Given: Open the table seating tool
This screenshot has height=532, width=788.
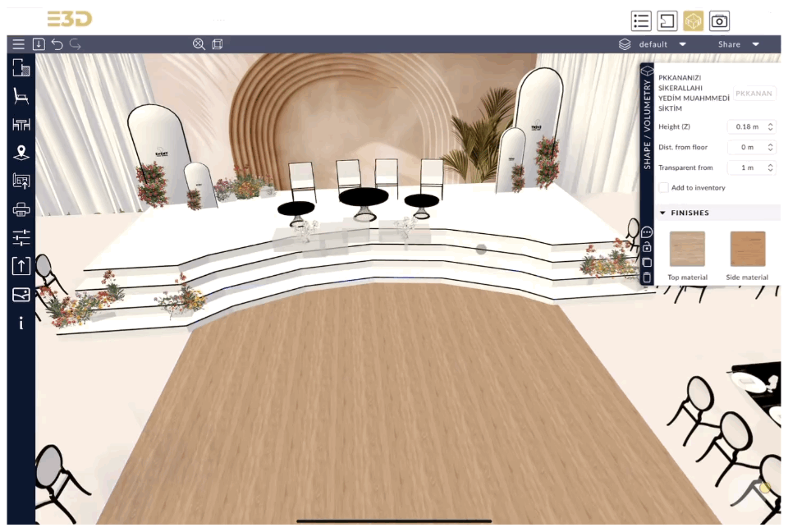Looking at the screenshot, I should [21, 125].
